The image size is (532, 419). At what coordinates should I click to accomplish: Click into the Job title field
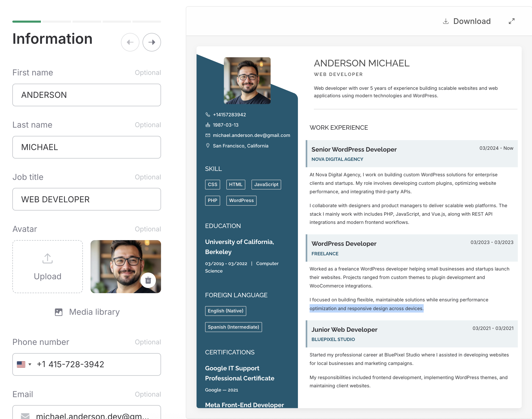(x=87, y=199)
